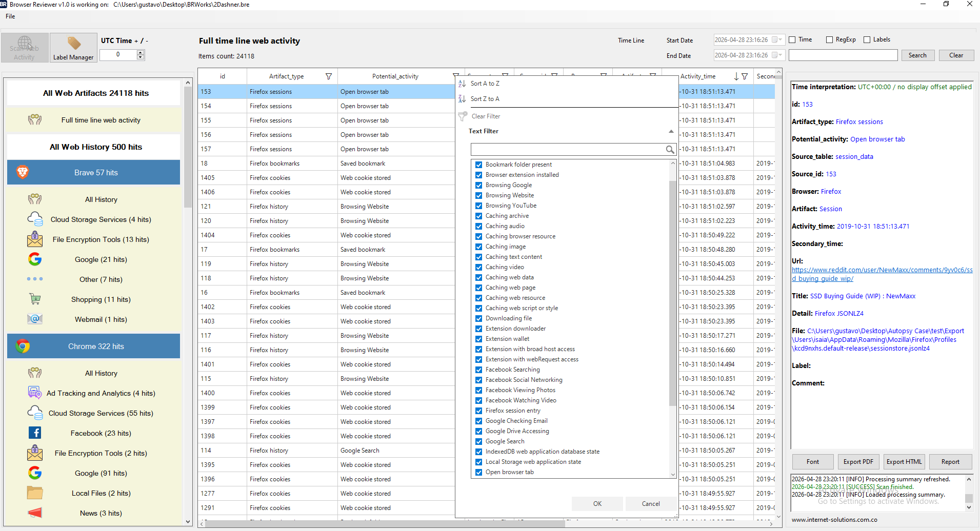Click the Artifact_type column filter funnel
Viewport: 980px width, 531px height.
[329, 76]
